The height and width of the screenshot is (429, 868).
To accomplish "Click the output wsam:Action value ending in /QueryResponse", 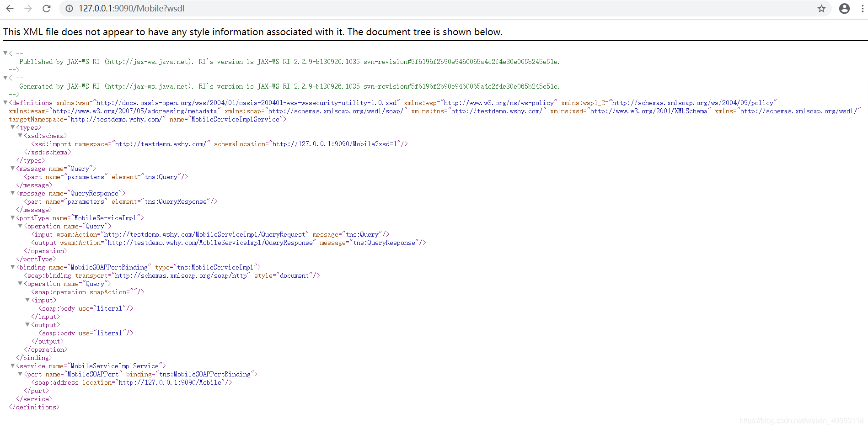I will point(210,243).
